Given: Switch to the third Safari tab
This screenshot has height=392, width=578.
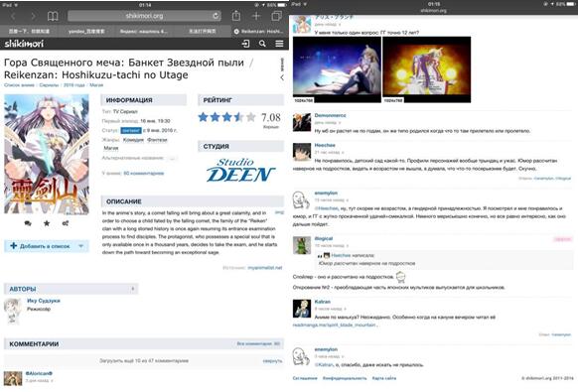Looking at the screenshot, I should click(144, 32).
